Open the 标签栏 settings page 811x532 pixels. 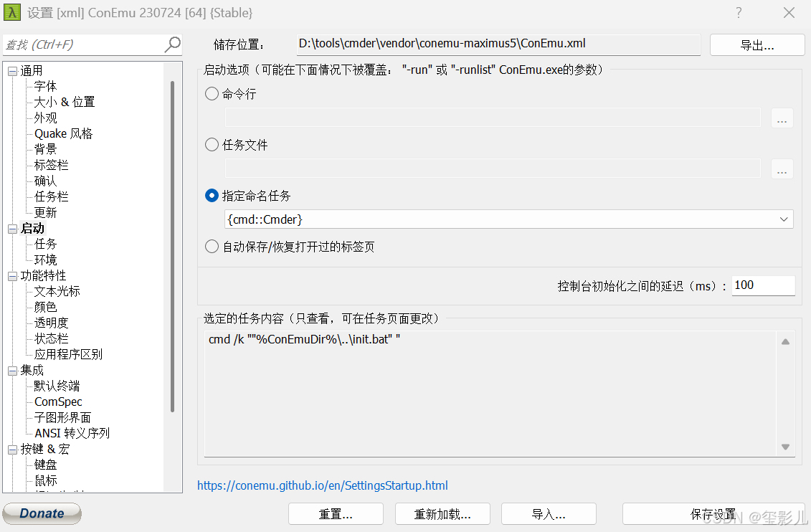pyautogui.click(x=51, y=165)
